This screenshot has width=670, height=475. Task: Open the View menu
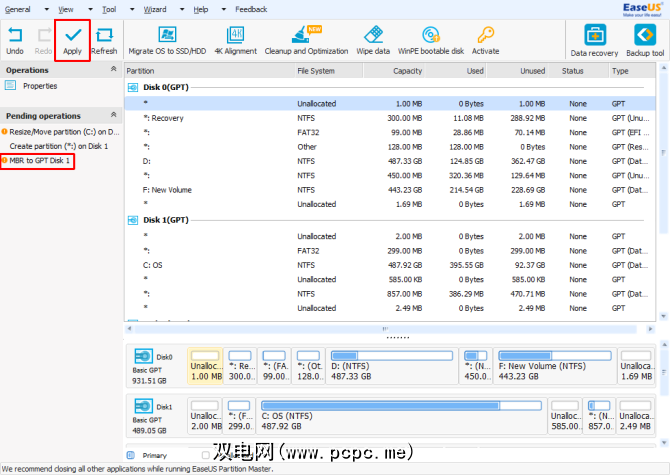click(66, 9)
